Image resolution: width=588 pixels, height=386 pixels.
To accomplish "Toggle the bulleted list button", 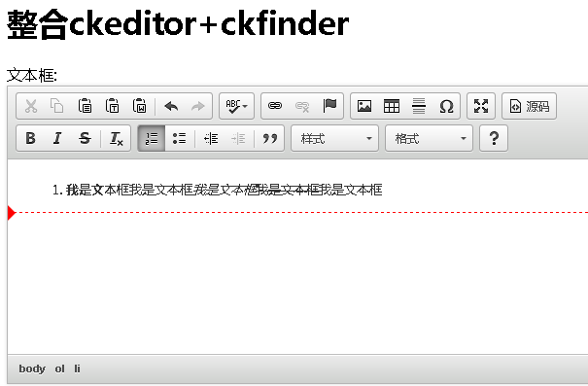I will (x=179, y=138).
